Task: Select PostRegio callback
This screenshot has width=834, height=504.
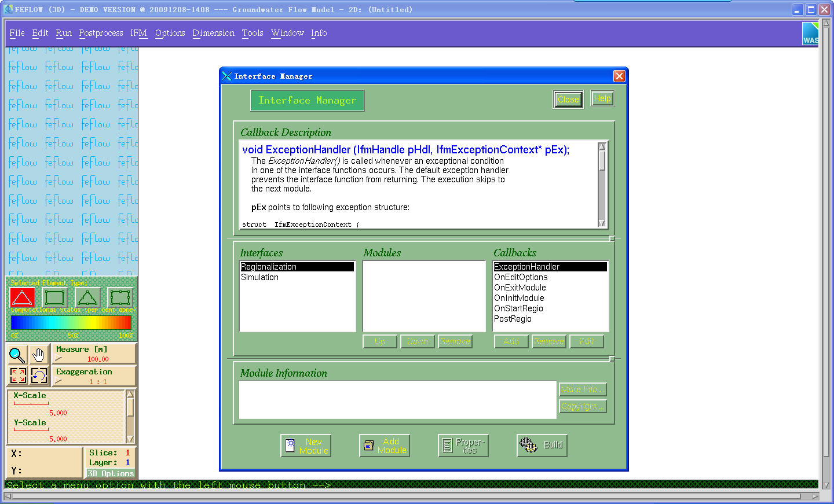Action: [x=550, y=319]
